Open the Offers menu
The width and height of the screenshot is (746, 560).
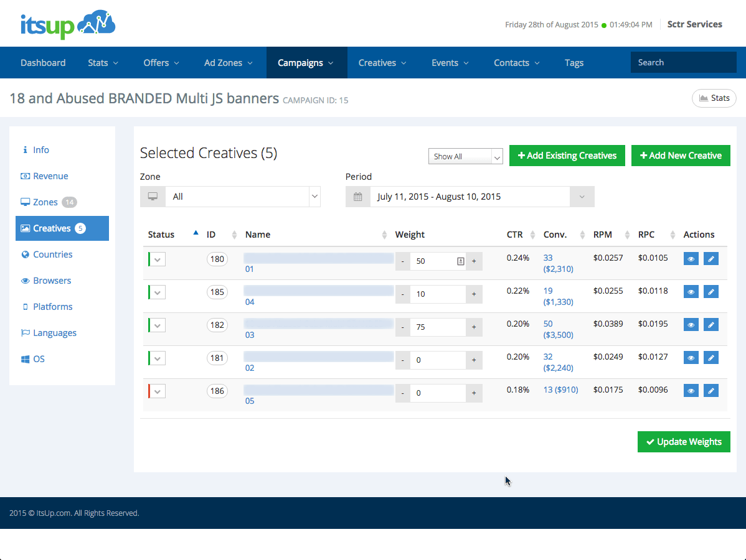pyautogui.click(x=161, y=63)
